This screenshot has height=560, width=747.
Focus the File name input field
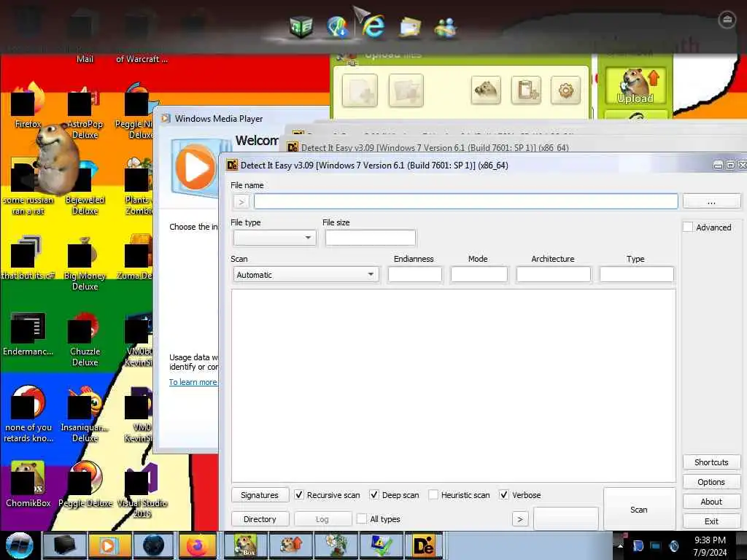tap(466, 201)
